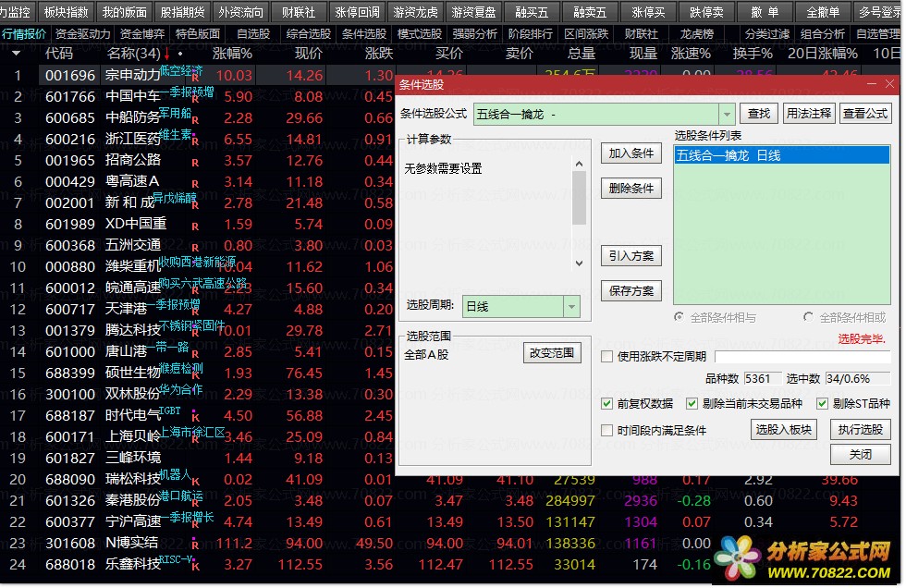Viewport: 906px width, 588px height.
Task: Select the 全部条件相或 radio button
Action: tap(808, 317)
